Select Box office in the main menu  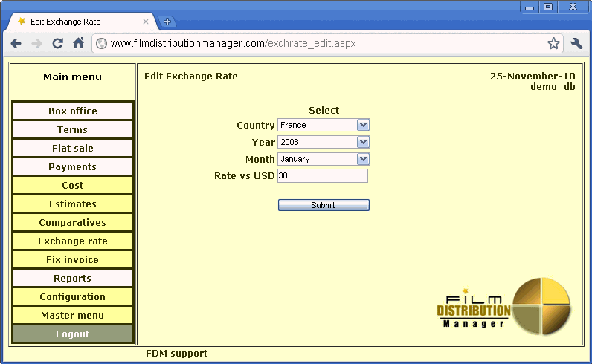(x=73, y=111)
